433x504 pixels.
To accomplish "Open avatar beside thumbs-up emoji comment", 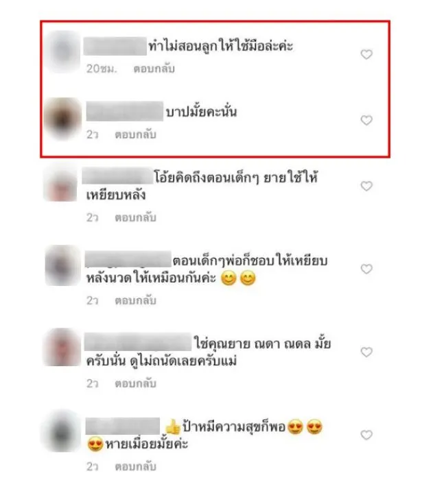I will (62, 431).
